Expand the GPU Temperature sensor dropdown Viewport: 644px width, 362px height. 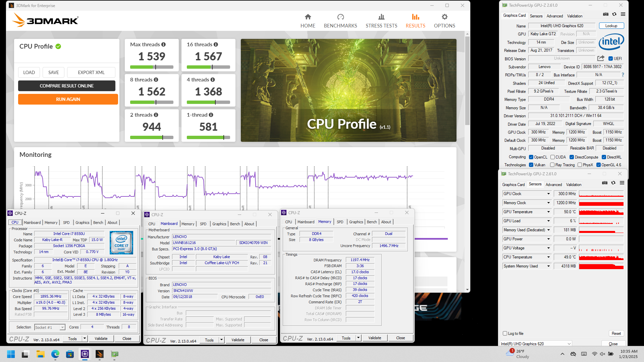(549, 212)
